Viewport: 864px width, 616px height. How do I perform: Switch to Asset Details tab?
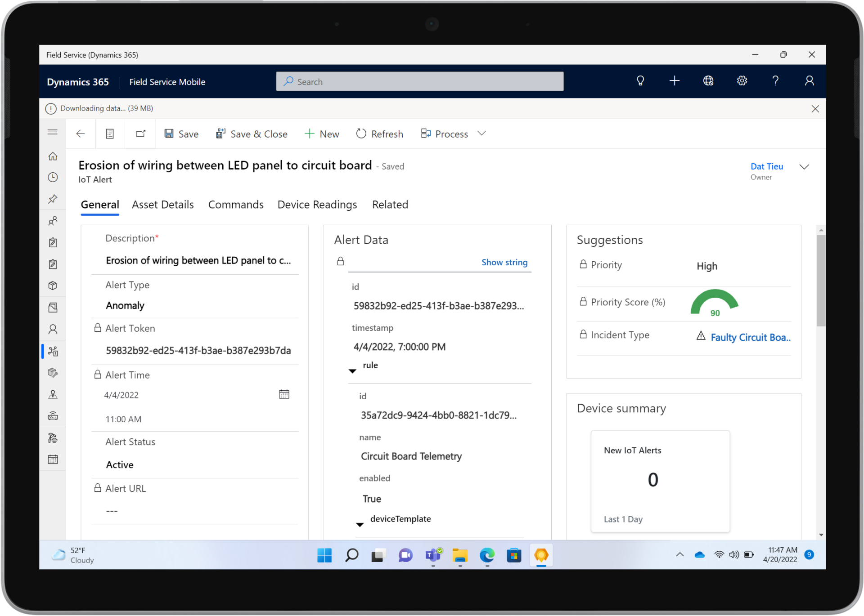pos(162,205)
